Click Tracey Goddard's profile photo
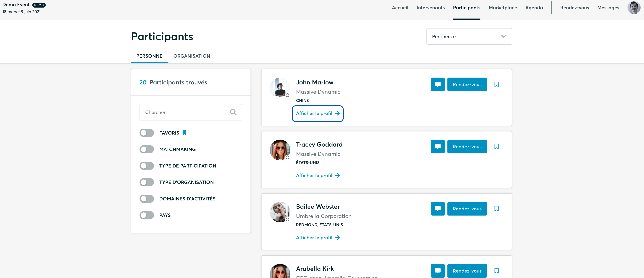 point(280,150)
